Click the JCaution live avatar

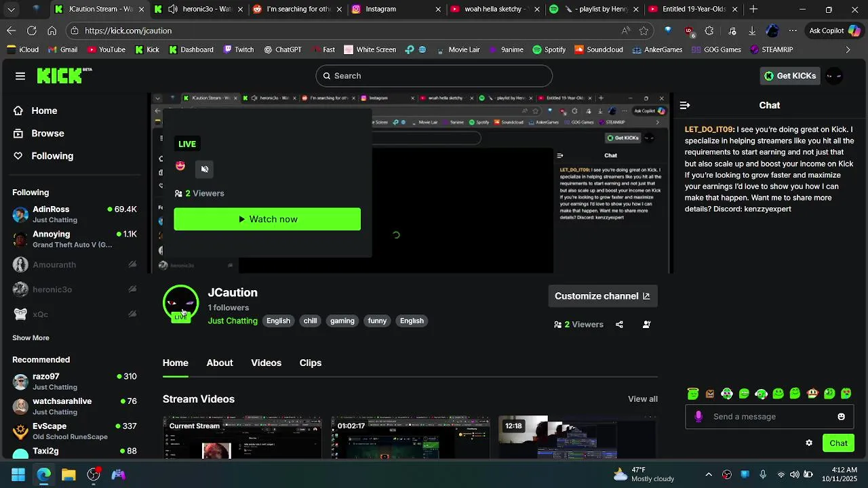coord(180,303)
